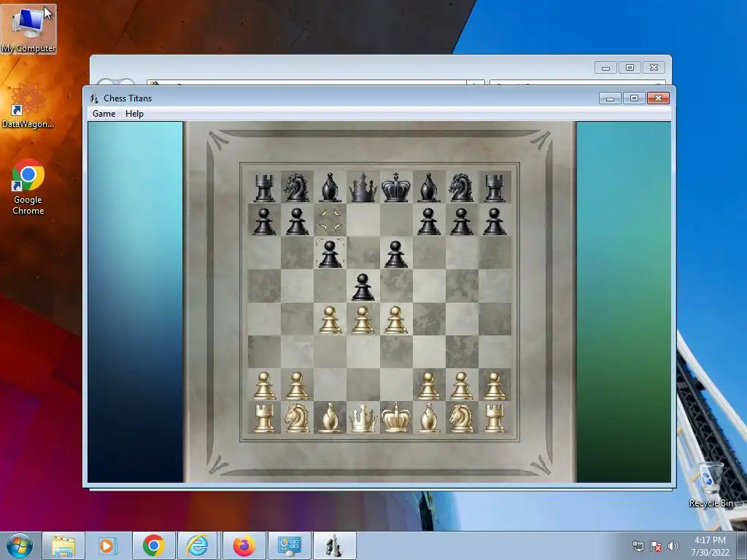Image resolution: width=747 pixels, height=560 pixels.
Task: Select the white pawn on d4
Action: [363, 319]
